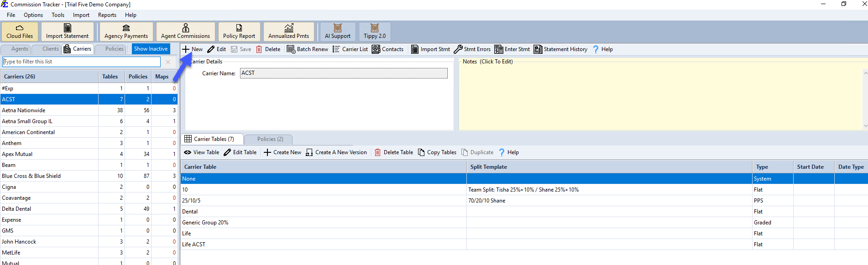Select the Carrier Tables (7) tab

(x=213, y=139)
